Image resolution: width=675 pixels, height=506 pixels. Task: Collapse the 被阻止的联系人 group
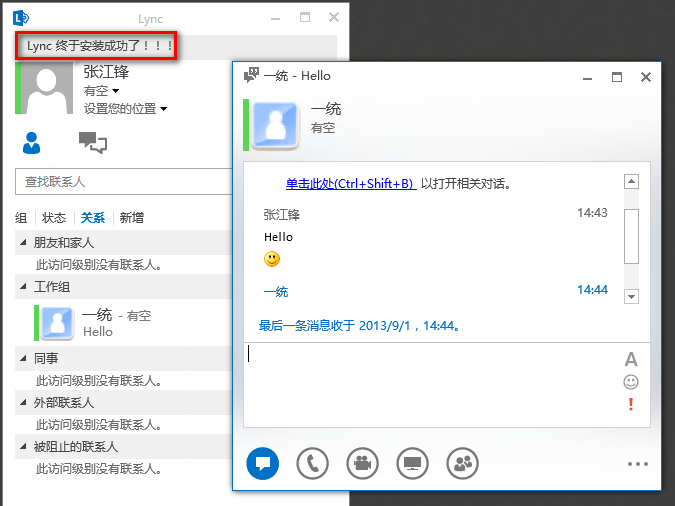(x=23, y=447)
